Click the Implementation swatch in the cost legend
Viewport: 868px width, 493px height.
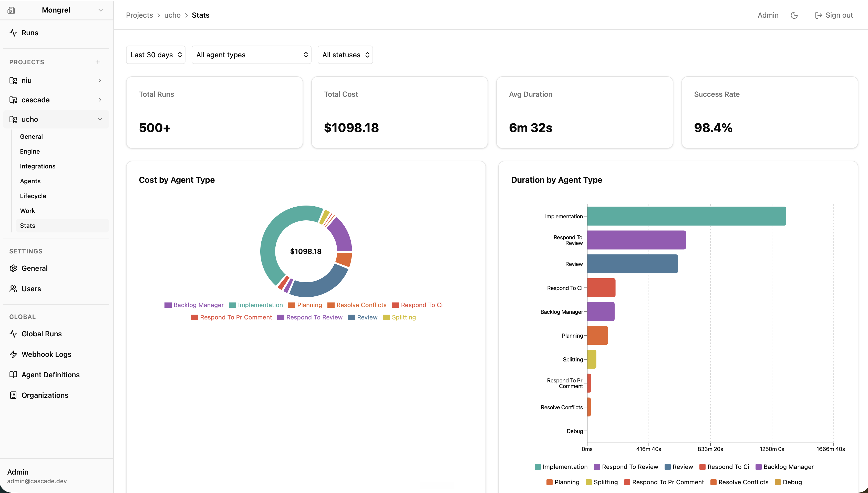[x=232, y=305]
